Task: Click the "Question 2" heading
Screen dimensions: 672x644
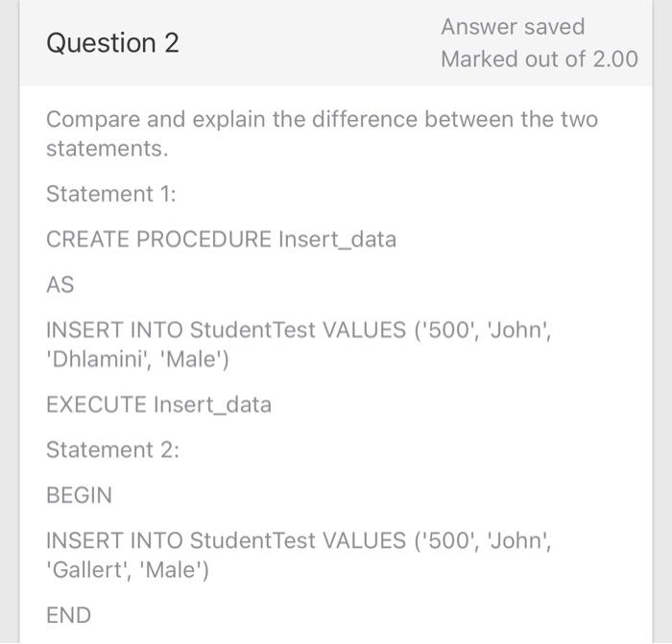Action: tap(112, 43)
